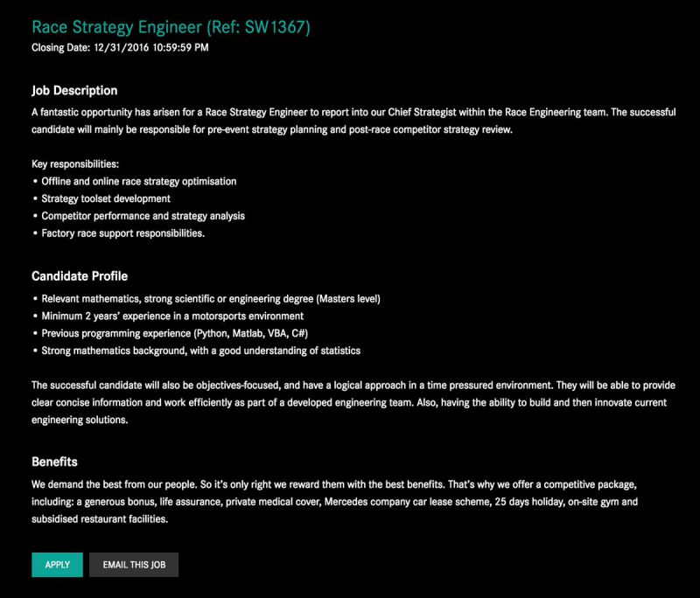Select the Competitor performance and strategy analysis bullet
This screenshot has width=700, height=598.
coord(143,216)
